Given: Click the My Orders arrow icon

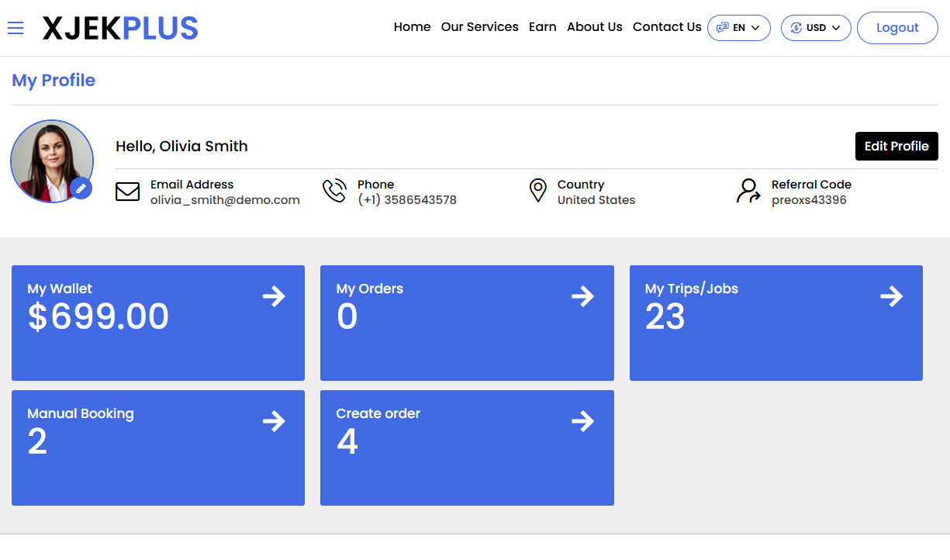Looking at the screenshot, I should [x=582, y=296].
